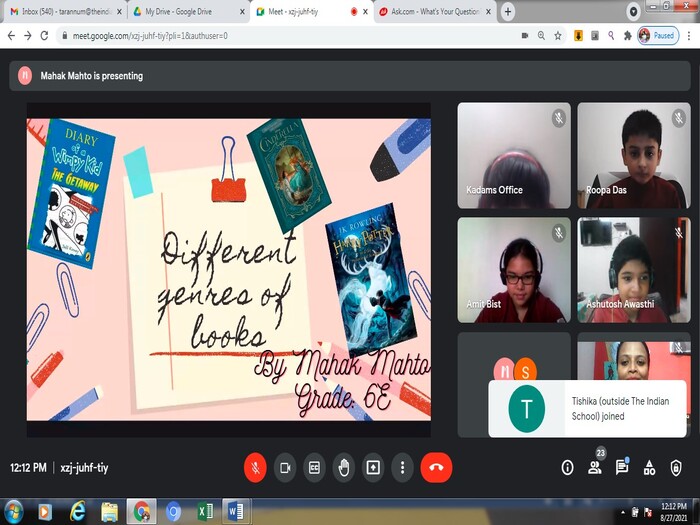Open Chrome's three-dot menu

click(689, 36)
